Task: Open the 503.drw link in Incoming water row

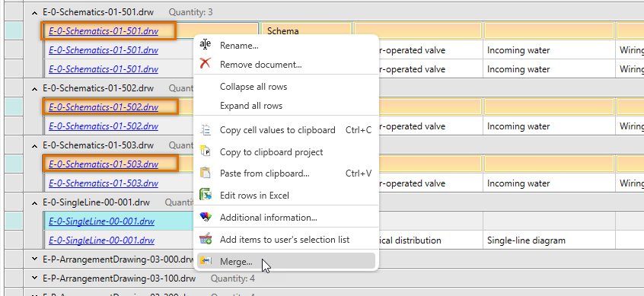Action: click(x=104, y=183)
